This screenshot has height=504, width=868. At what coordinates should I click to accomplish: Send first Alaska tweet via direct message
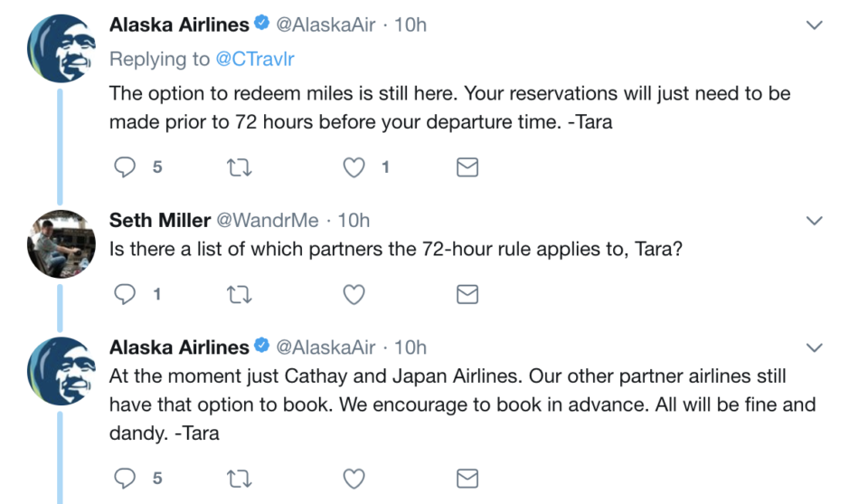[467, 167]
